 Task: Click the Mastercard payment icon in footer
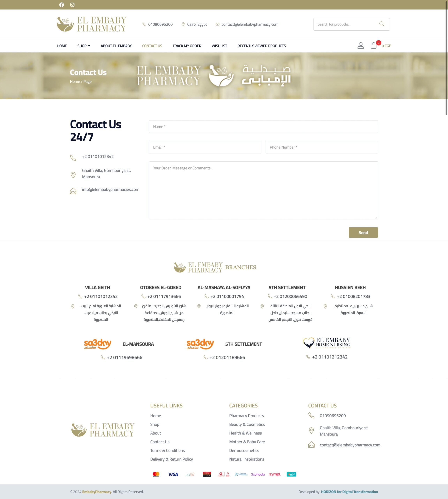click(x=156, y=474)
